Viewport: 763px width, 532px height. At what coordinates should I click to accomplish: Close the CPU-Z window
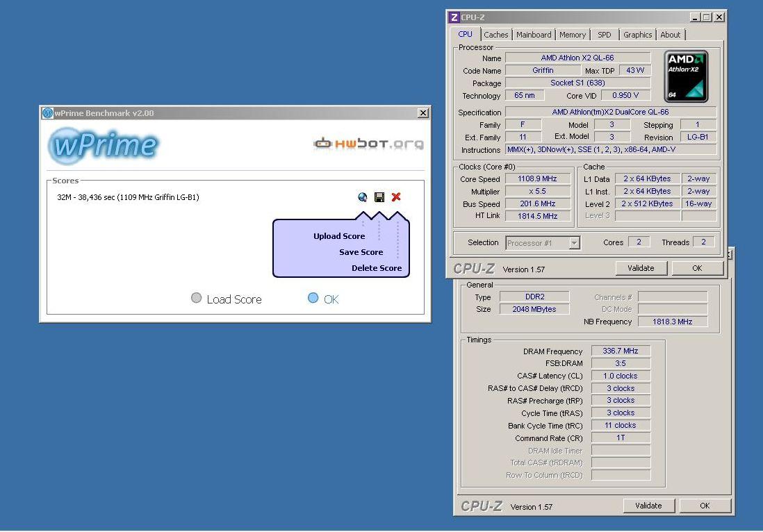(x=720, y=17)
